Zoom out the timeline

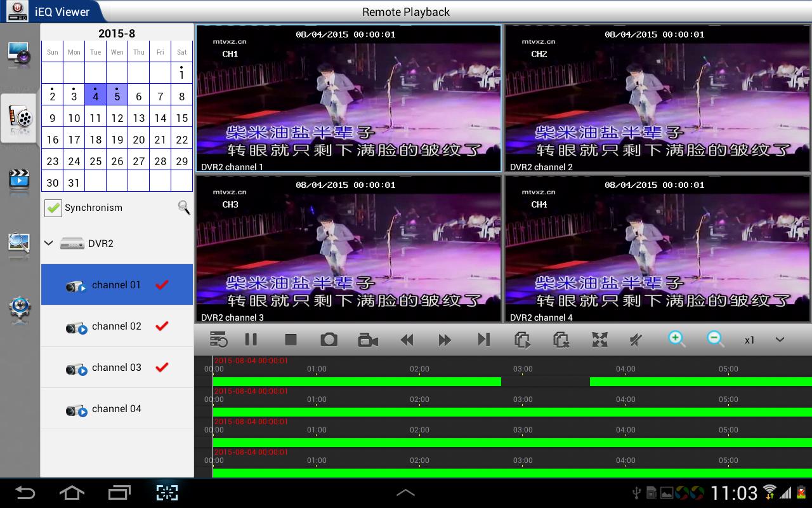716,338
